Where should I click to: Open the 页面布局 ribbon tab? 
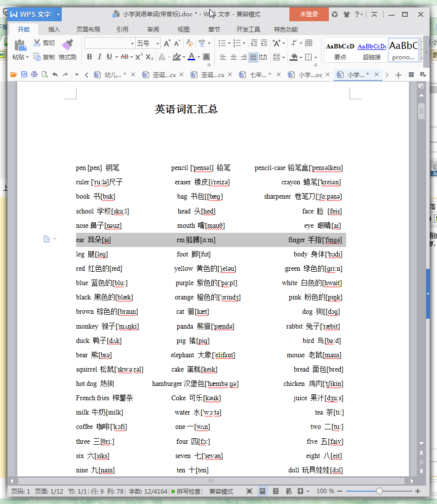(88, 29)
